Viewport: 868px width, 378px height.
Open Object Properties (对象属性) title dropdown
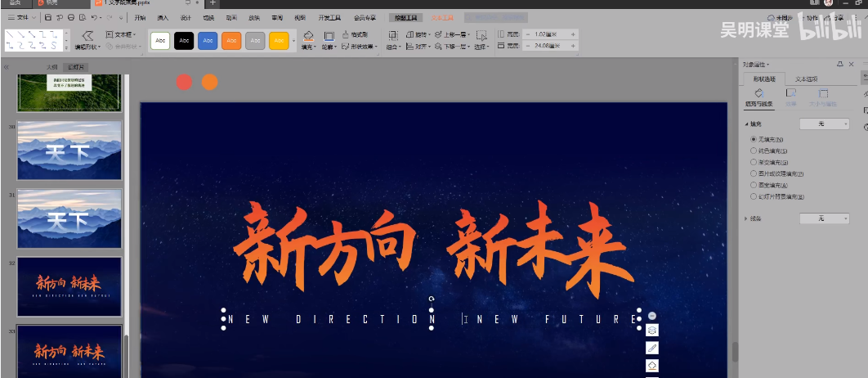(x=756, y=65)
